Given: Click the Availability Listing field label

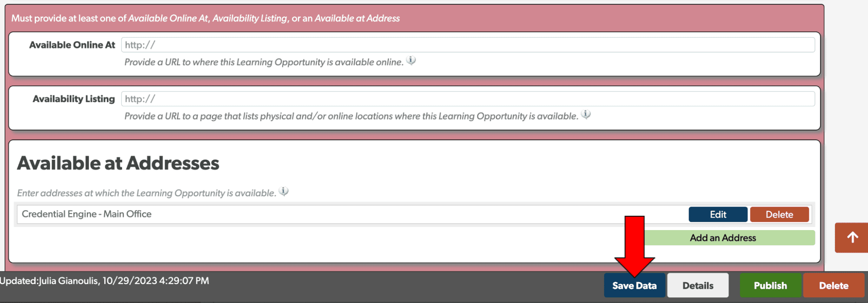Looking at the screenshot, I should click(x=74, y=99).
